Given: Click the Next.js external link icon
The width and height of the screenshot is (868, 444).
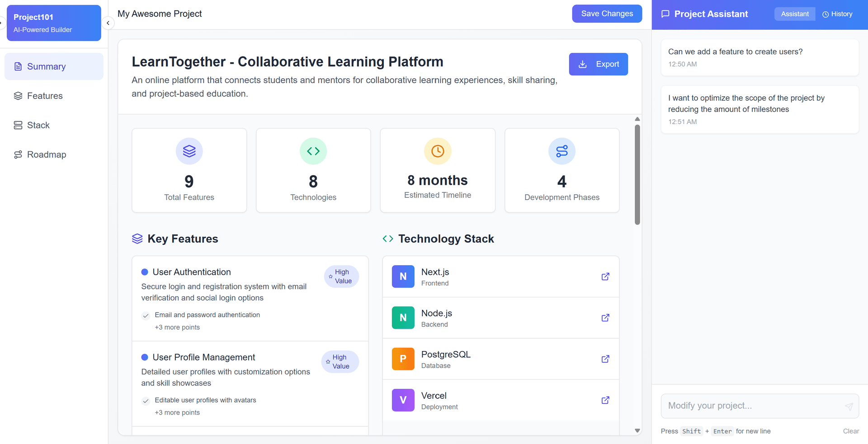Looking at the screenshot, I should click(x=605, y=276).
